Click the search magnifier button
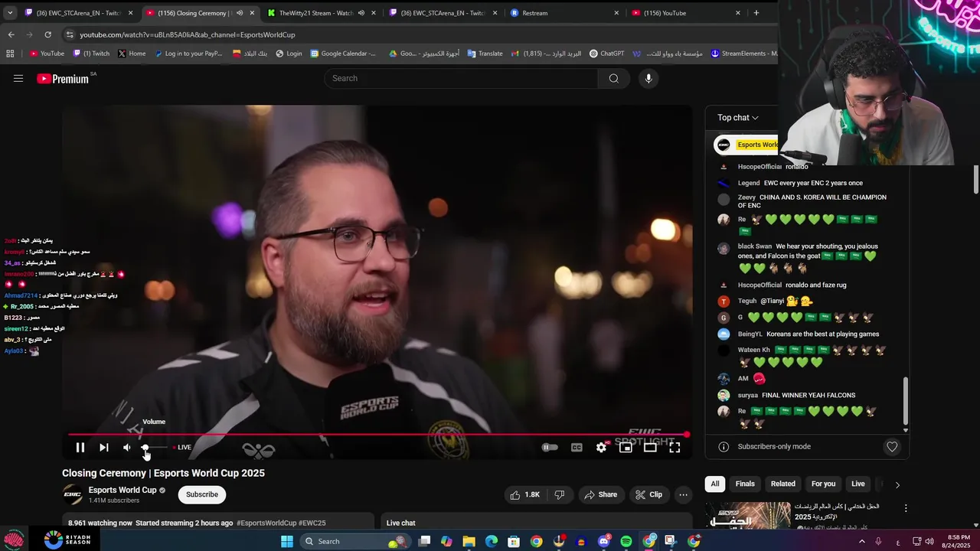Viewport: 980px width, 551px height. [x=613, y=78]
